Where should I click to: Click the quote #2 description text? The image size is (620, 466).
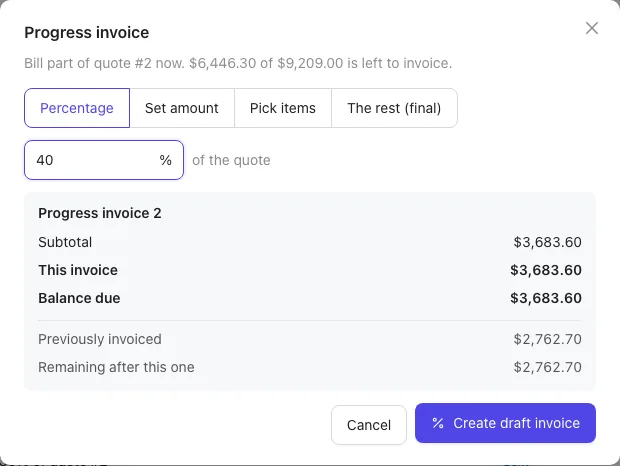[238, 63]
